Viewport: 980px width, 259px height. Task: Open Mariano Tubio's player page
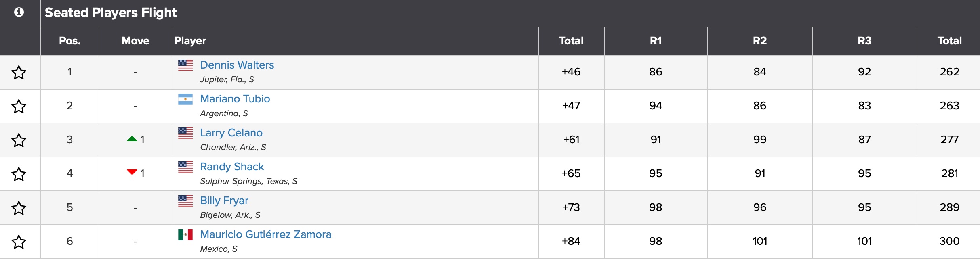(x=235, y=99)
